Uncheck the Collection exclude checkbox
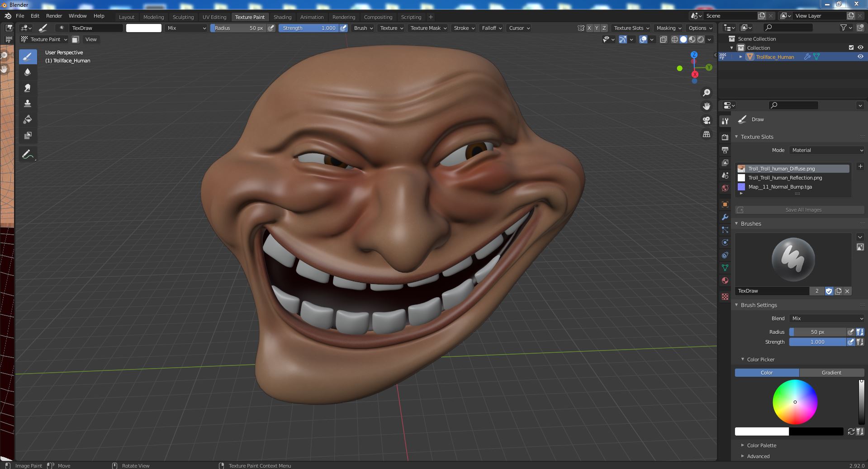868x469 pixels. [851, 47]
